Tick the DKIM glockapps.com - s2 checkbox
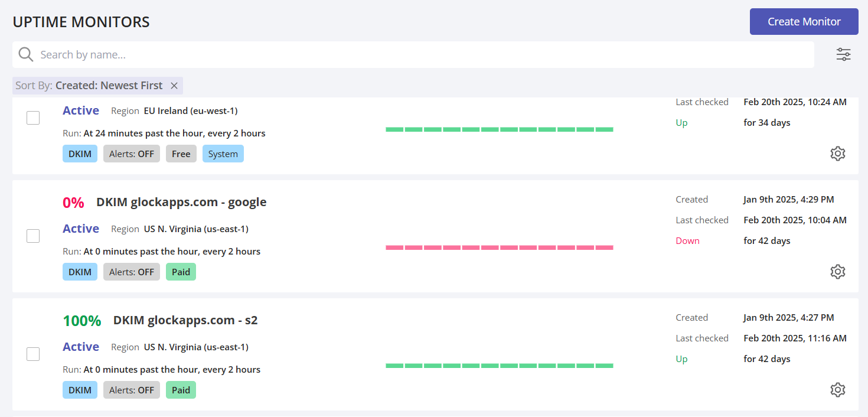This screenshot has height=417, width=868. (33, 354)
